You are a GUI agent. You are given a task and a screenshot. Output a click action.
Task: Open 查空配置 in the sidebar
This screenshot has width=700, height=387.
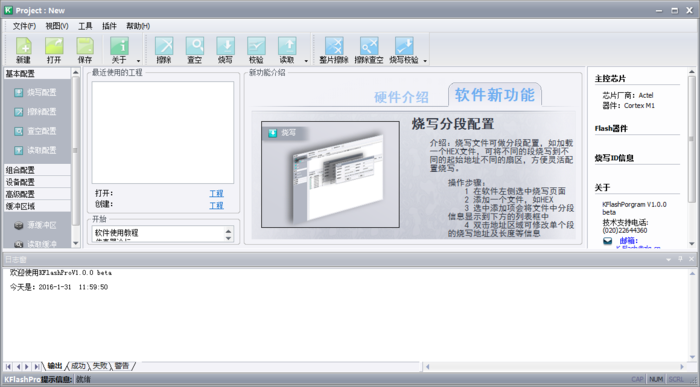[36, 131]
